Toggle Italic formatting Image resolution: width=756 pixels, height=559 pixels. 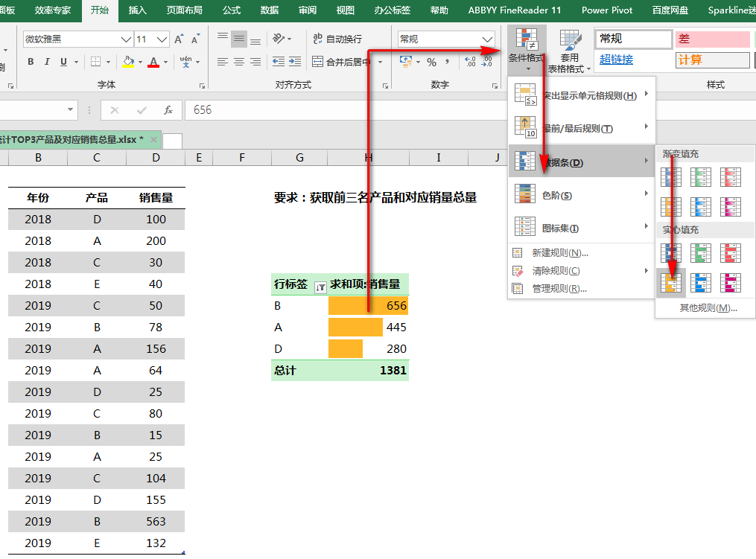(47, 62)
